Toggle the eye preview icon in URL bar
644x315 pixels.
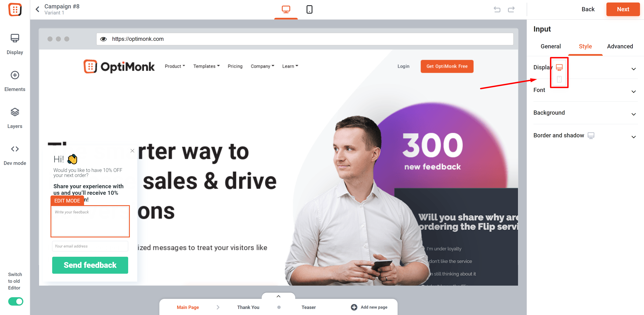click(103, 39)
